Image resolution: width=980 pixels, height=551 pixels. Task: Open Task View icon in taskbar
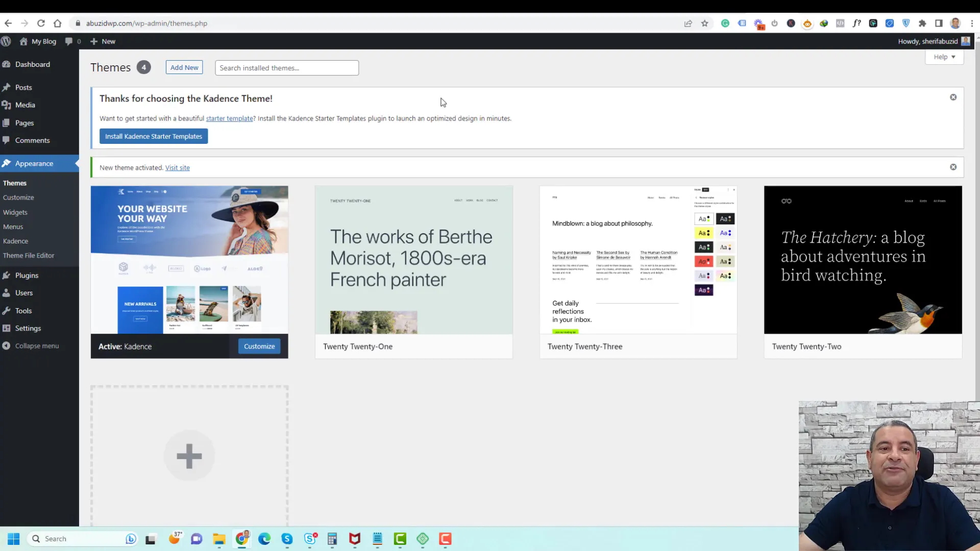click(x=151, y=539)
